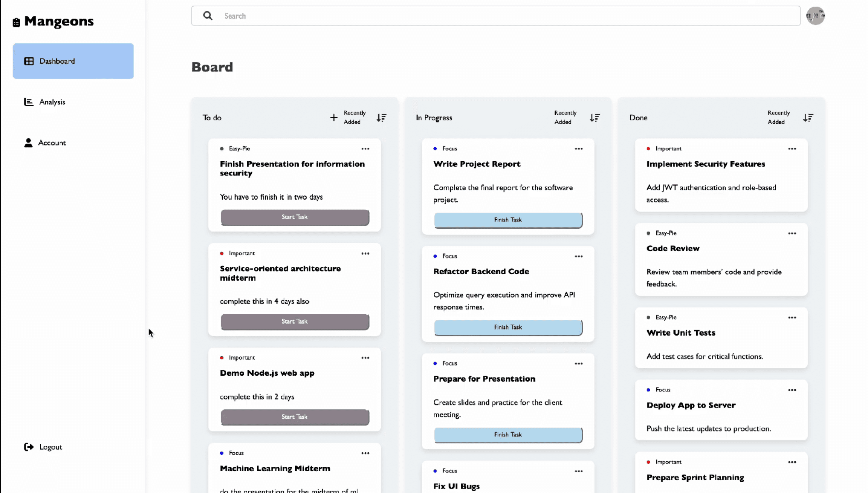Click the 'Write Project Report' card title
This screenshot has width=868, height=493.
(x=477, y=164)
